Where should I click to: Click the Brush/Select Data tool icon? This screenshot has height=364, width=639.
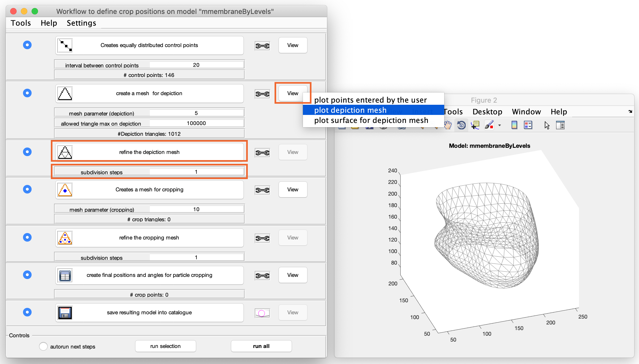tap(489, 125)
